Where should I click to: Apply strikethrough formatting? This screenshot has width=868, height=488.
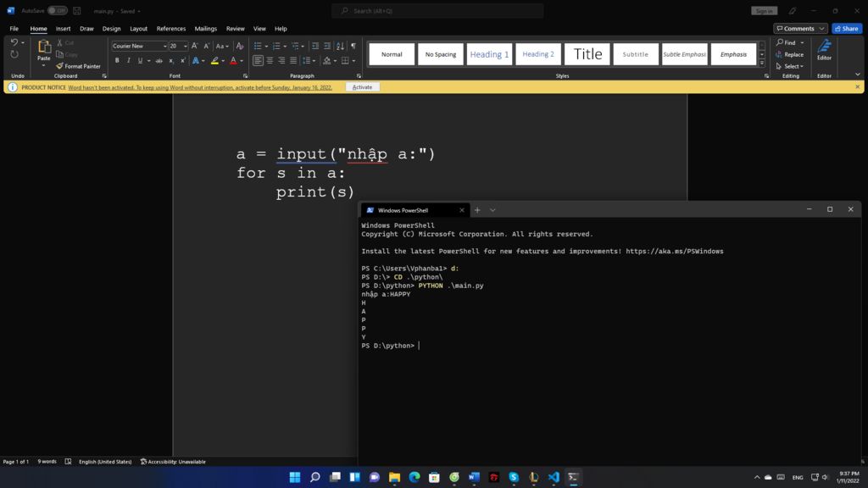click(159, 60)
